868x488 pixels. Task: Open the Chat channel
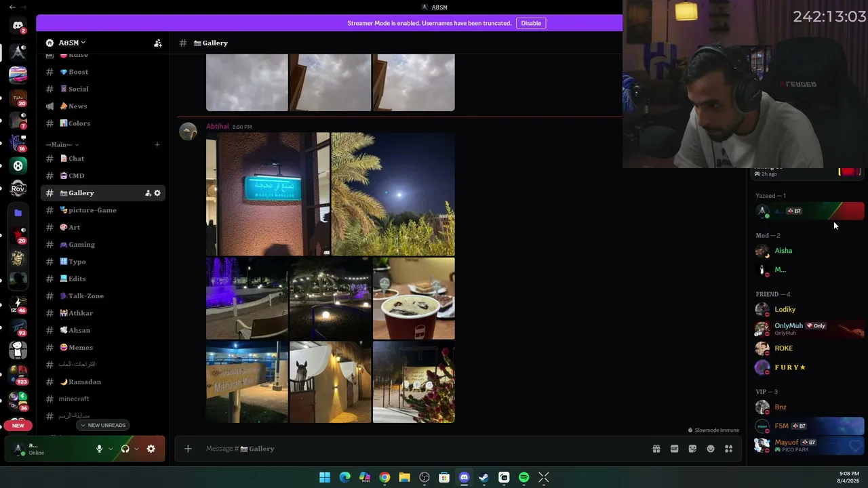pos(103,159)
